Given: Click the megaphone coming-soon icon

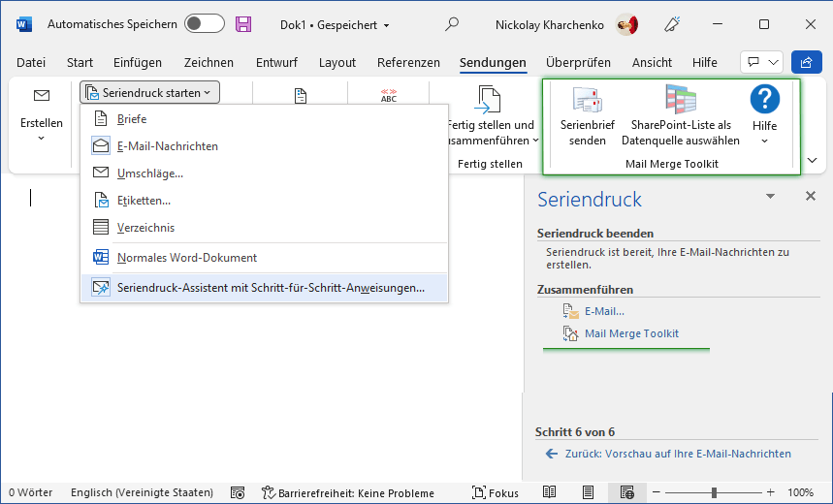Looking at the screenshot, I should 672,24.
